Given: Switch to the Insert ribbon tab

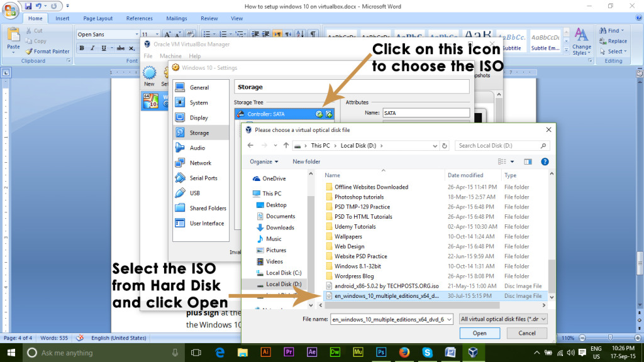Looking at the screenshot, I should [62, 18].
